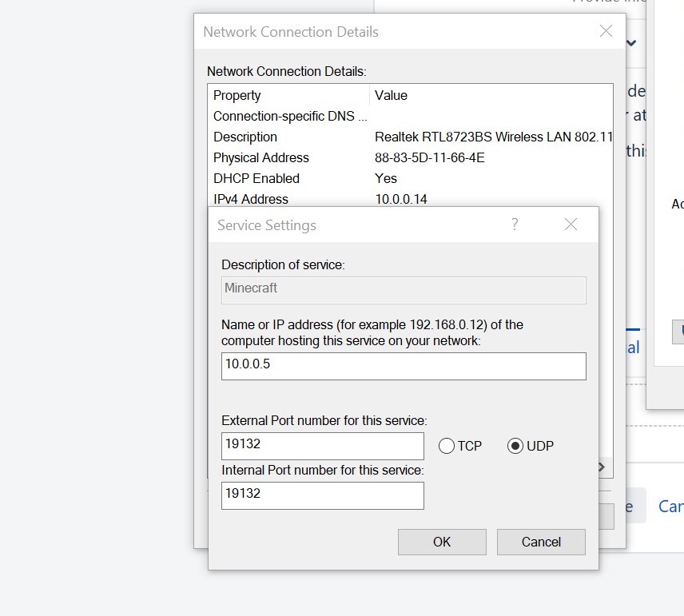
Task: Cancel the Service Settings dialog
Action: pos(540,542)
